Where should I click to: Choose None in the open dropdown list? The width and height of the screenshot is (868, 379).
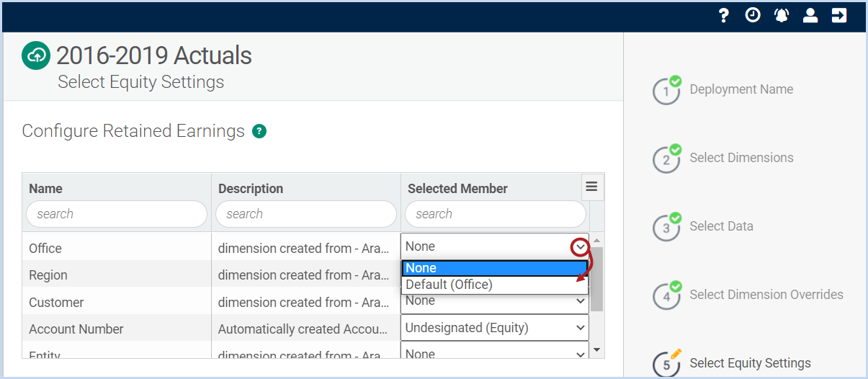pyautogui.click(x=495, y=268)
